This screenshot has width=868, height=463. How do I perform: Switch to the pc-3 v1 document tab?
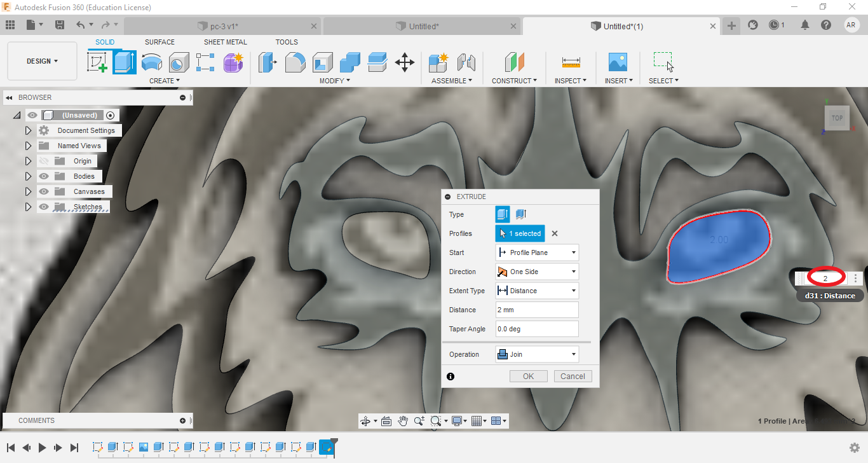222,26
